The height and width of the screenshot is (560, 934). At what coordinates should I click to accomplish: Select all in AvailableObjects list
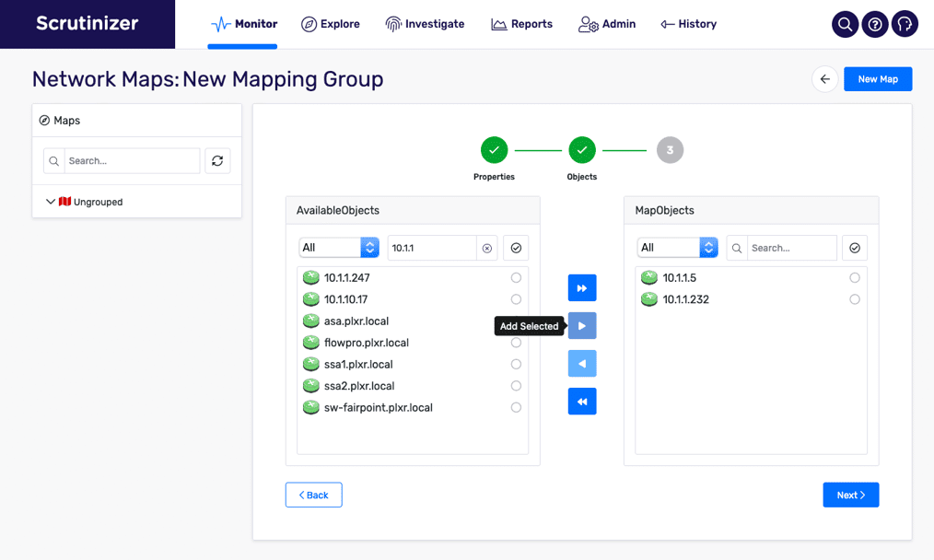coord(516,248)
